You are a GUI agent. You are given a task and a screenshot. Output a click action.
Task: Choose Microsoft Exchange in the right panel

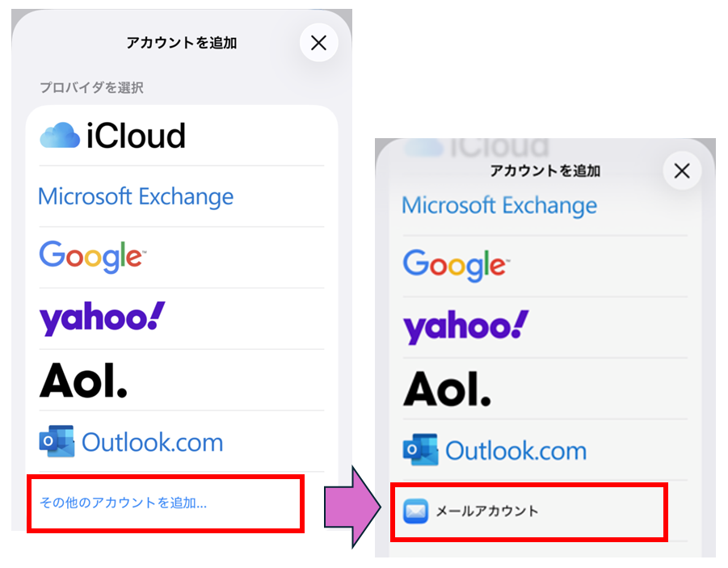coord(499,205)
